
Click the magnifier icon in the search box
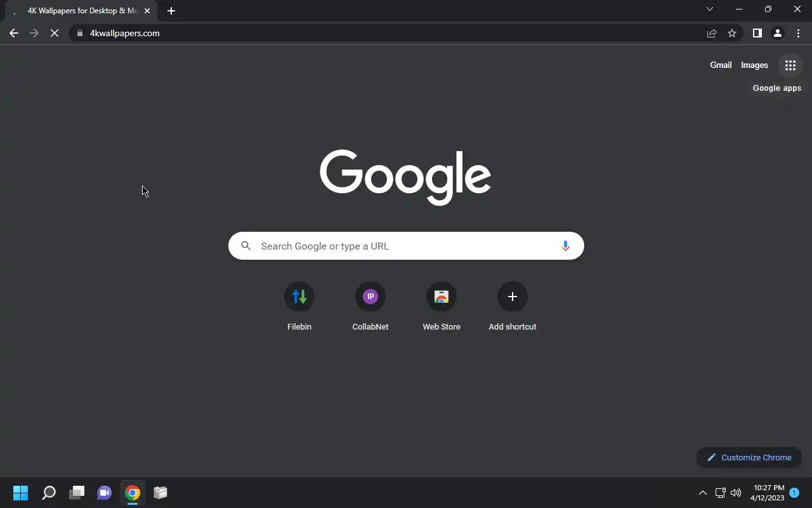(x=246, y=246)
